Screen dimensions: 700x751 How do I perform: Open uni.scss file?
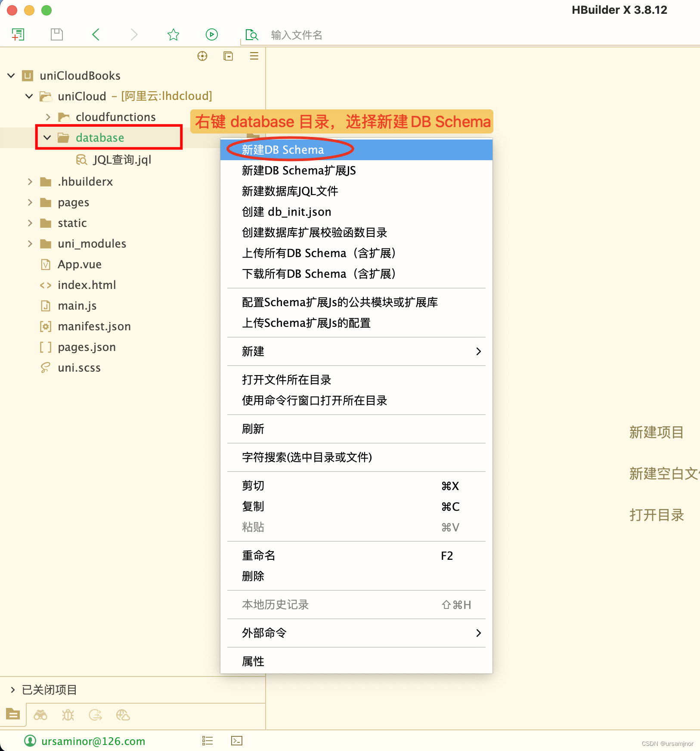click(79, 368)
